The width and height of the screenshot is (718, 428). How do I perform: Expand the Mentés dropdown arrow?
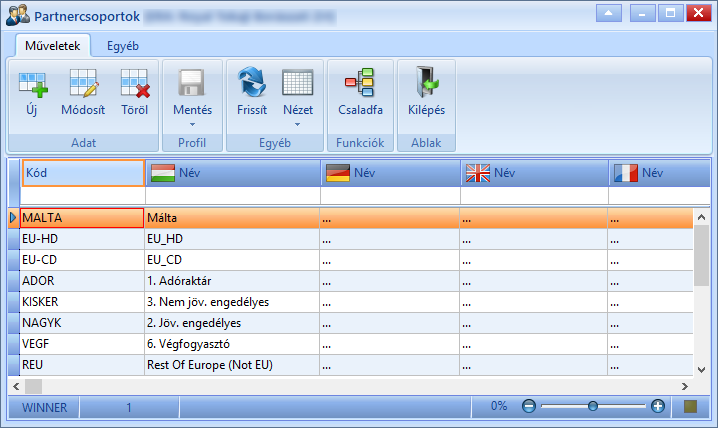[x=192, y=125]
